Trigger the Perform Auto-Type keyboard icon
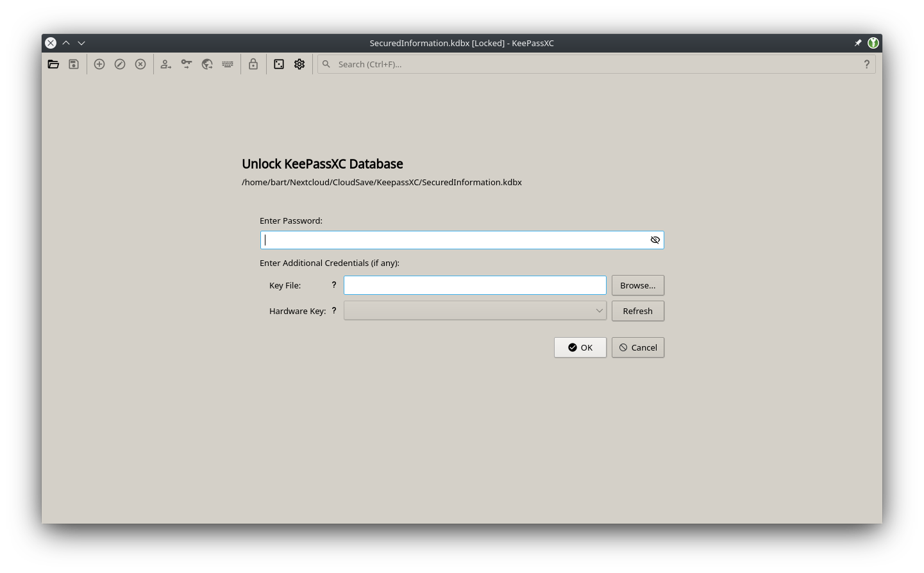924x573 pixels. (x=228, y=64)
